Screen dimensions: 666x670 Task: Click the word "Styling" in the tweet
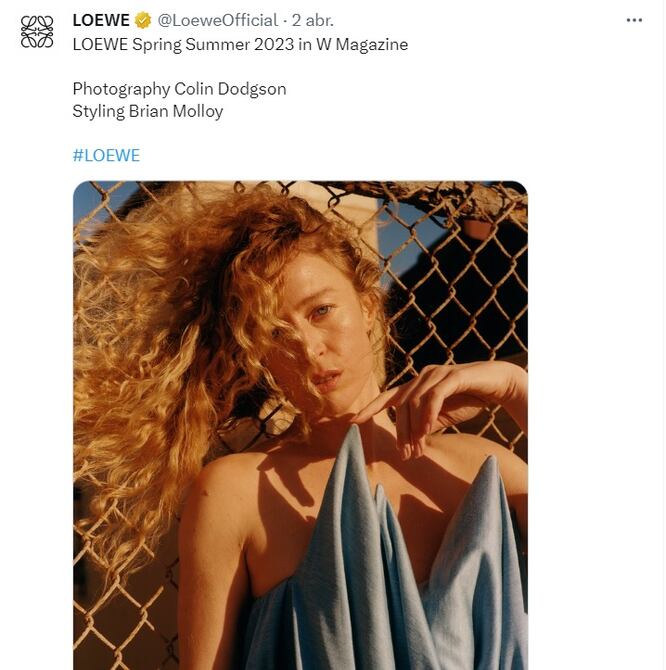coord(98,111)
